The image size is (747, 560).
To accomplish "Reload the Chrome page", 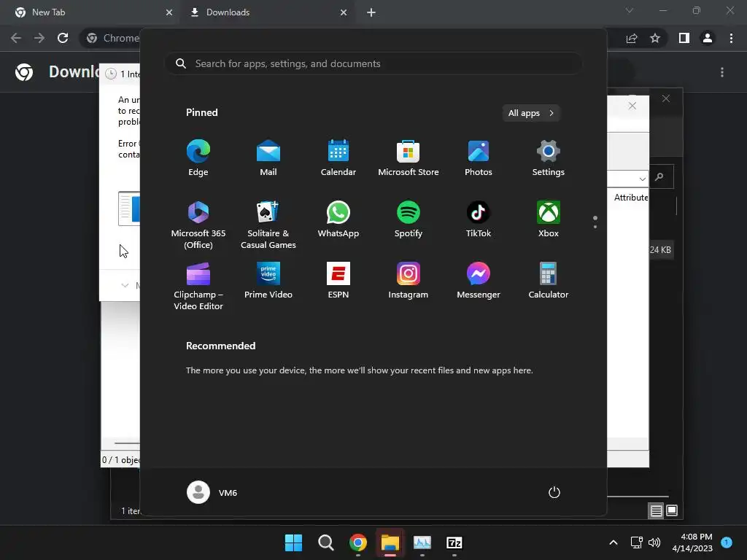I will pos(63,38).
